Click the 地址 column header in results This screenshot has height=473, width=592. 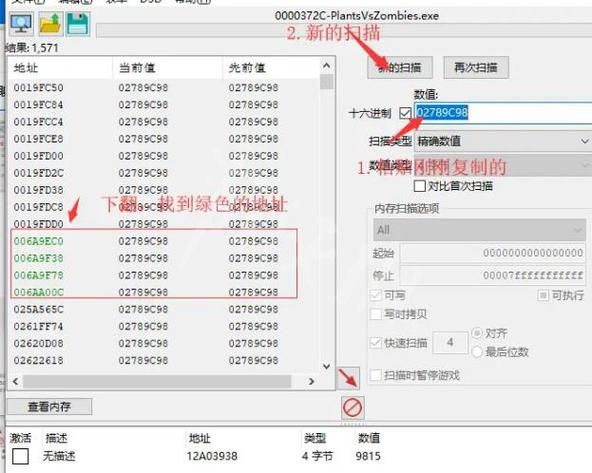point(60,68)
